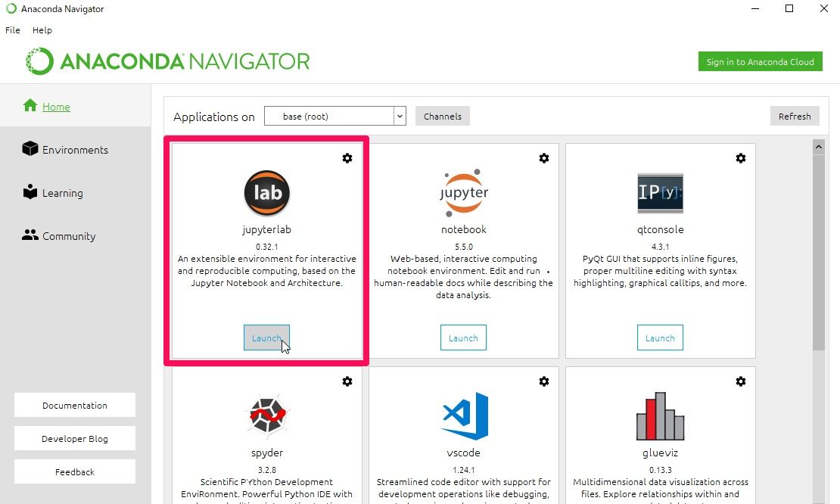This screenshot has height=504, width=840.
Task: Select the jupyterlab name text
Action: [x=267, y=229]
